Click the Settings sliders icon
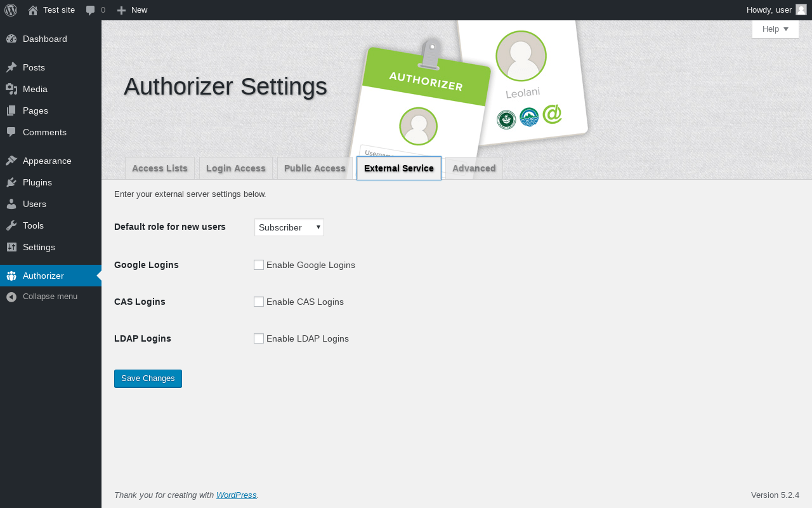Viewport: 812px width, 508px height. pyautogui.click(x=11, y=247)
